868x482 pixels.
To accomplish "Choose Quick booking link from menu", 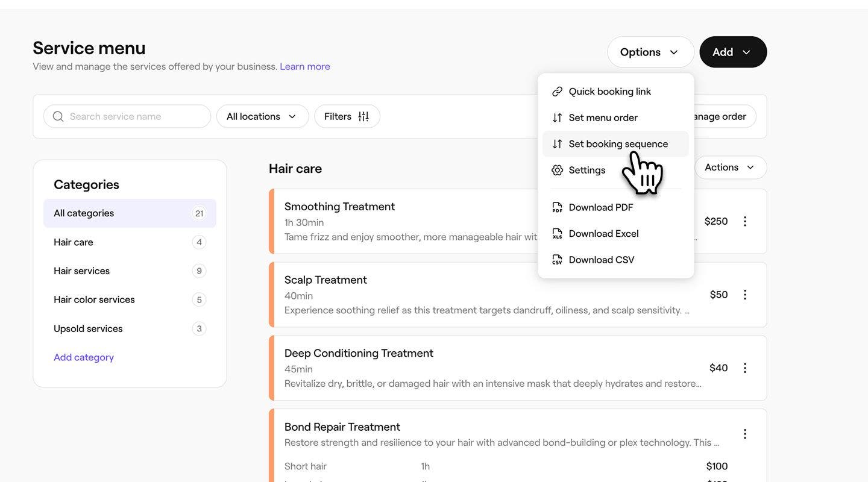I will tap(609, 92).
